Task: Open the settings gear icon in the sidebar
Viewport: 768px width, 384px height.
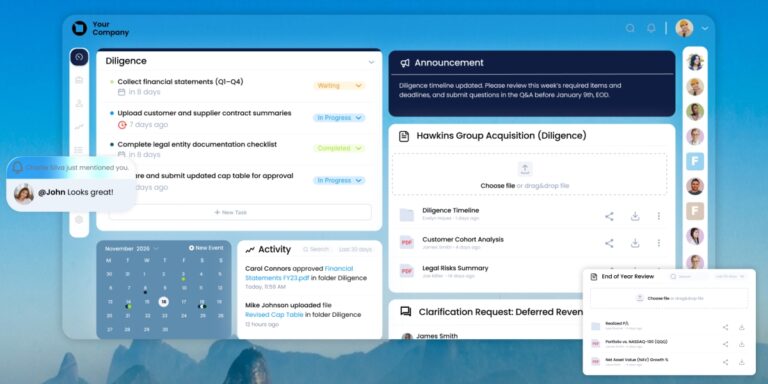Action: [x=79, y=220]
